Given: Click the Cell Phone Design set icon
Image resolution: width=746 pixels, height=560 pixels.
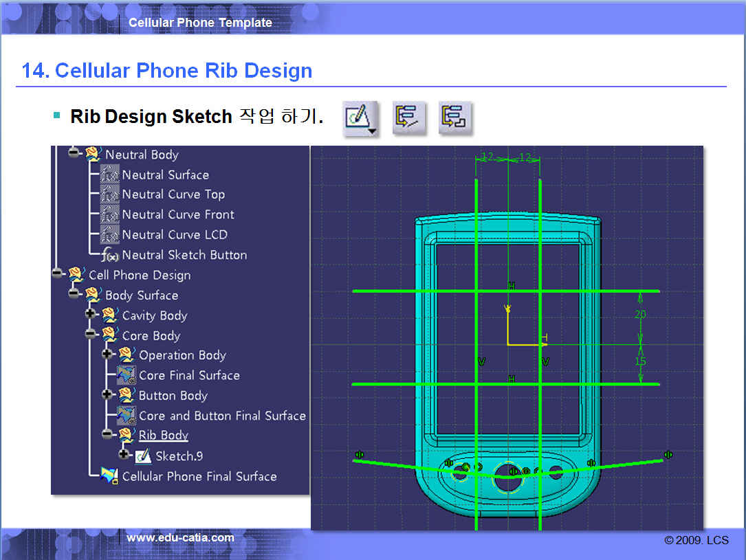Looking at the screenshot, I should [x=76, y=275].
